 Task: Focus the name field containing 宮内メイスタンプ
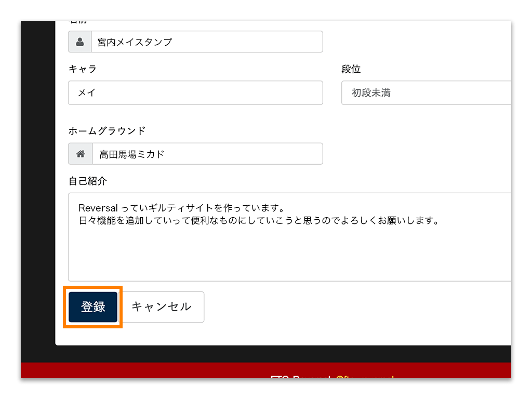tap(207, 42)
